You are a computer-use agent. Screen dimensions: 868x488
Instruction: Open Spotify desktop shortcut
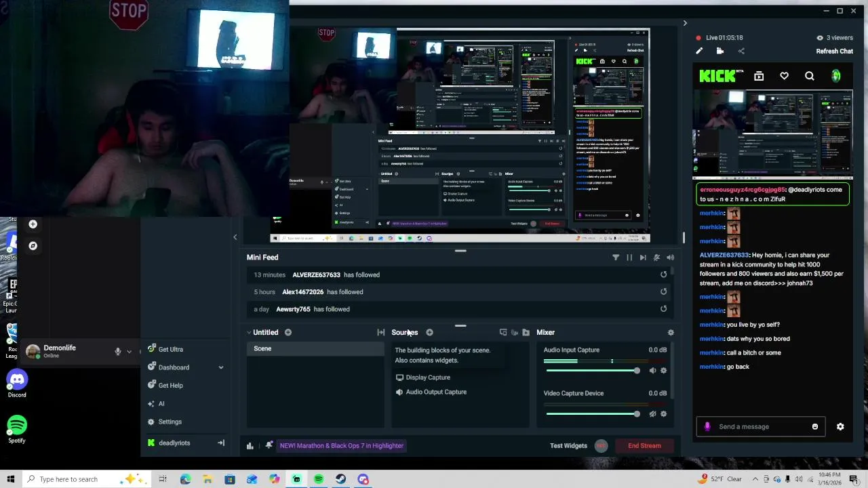(x=17, y=430)
